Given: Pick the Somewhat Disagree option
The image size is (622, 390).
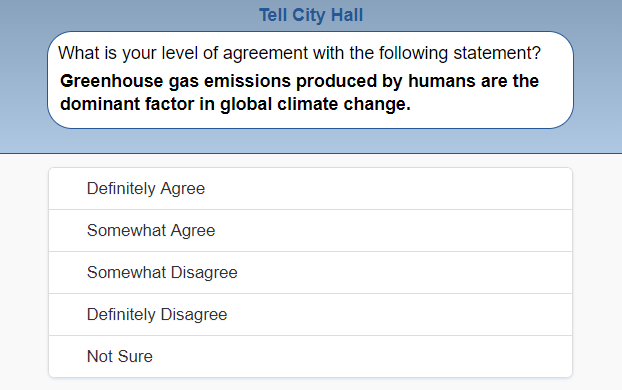Looking at the screenshot, I should [310, 273].
